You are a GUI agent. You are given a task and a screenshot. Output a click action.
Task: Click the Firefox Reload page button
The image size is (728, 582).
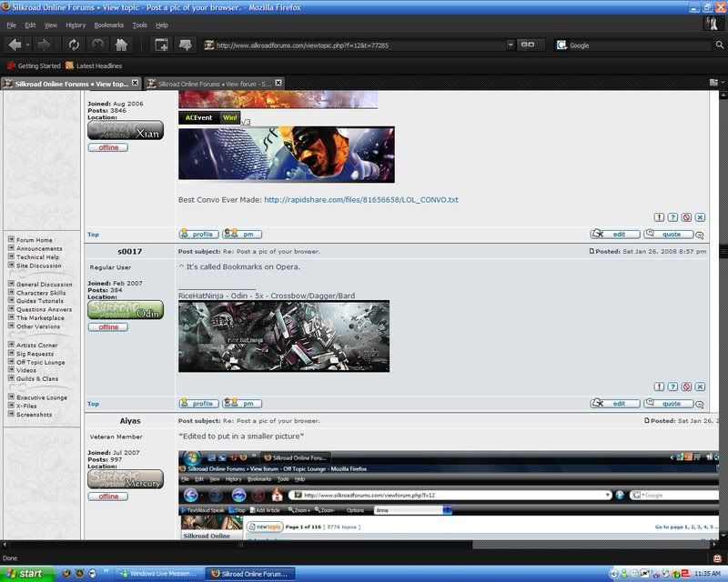(x=73, y=45)
